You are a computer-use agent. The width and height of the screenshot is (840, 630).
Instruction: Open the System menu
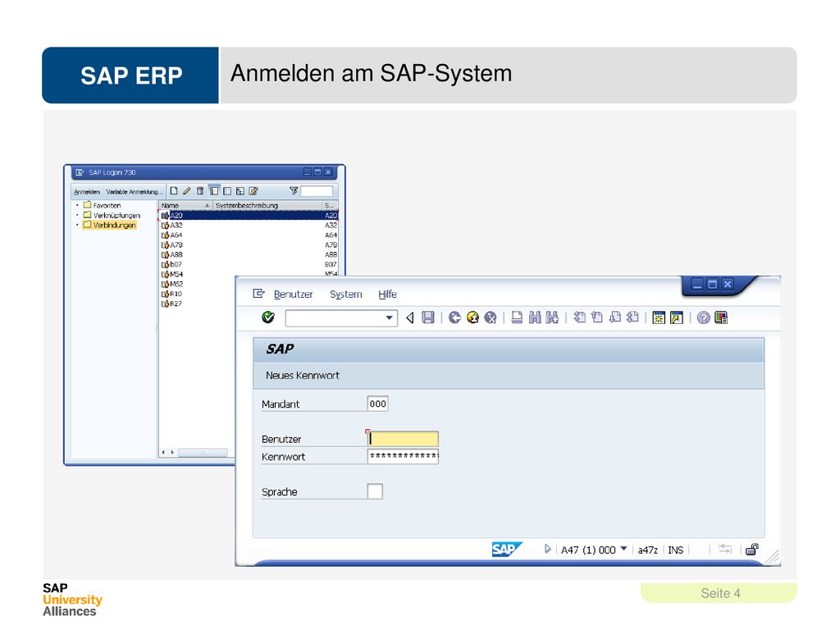point(346,294)
